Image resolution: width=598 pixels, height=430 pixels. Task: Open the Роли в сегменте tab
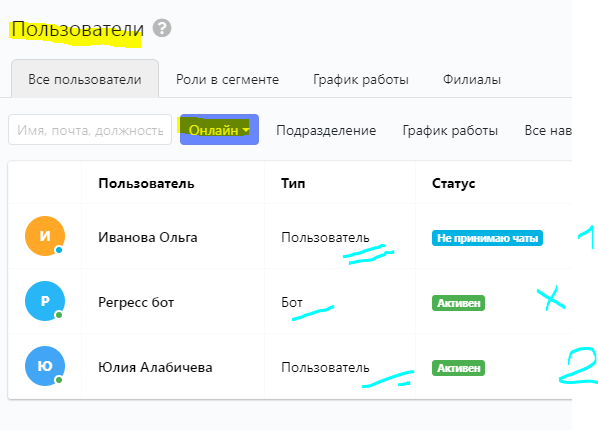point(227,79)
